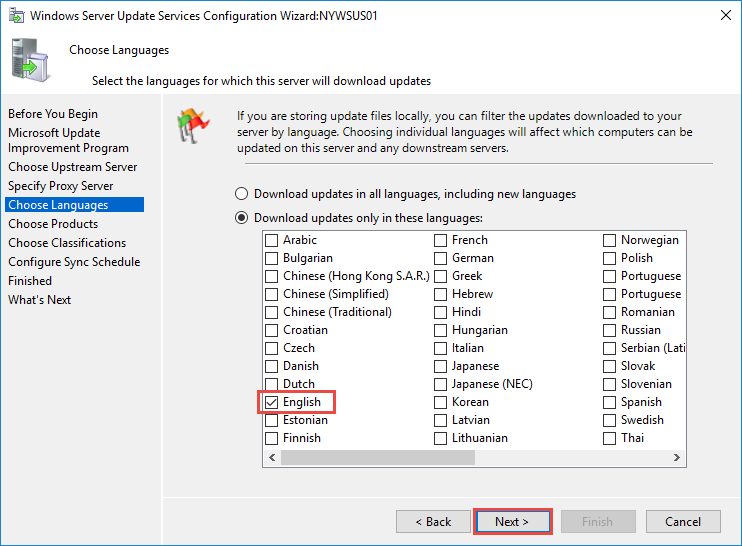Screen dimensions: 742x546
Task: Select download updates in all languages option
Action: pyautogui.click(x=241, y=194)
